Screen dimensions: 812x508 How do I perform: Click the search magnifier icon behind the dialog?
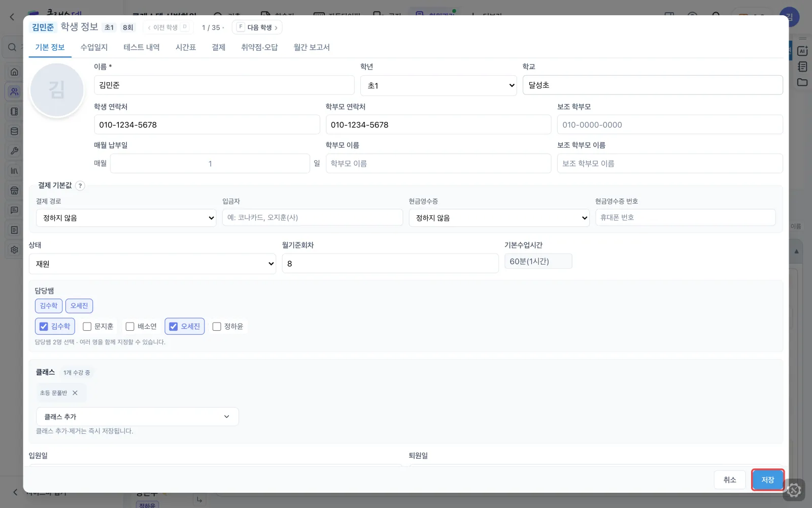pos(12,47)
